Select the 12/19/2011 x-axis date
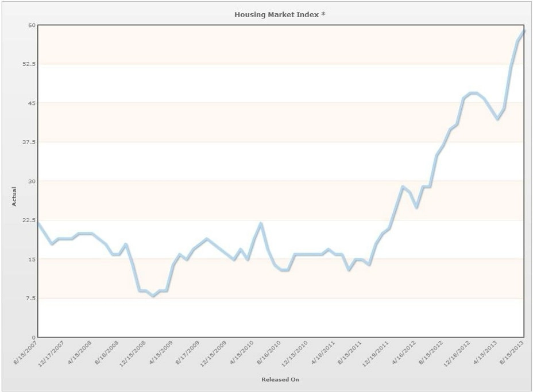This screenshot has width=533, height=392. coord(375,354)
